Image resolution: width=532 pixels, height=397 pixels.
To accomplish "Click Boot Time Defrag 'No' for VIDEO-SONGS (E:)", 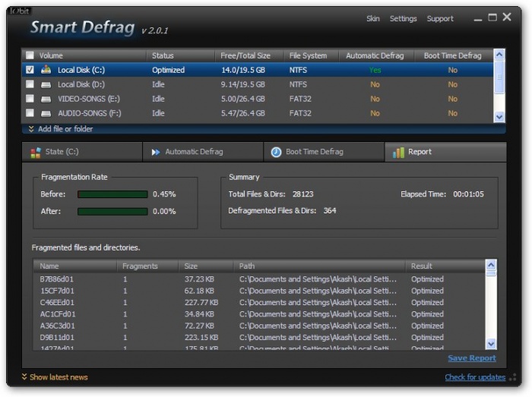I will pos(453,99).
